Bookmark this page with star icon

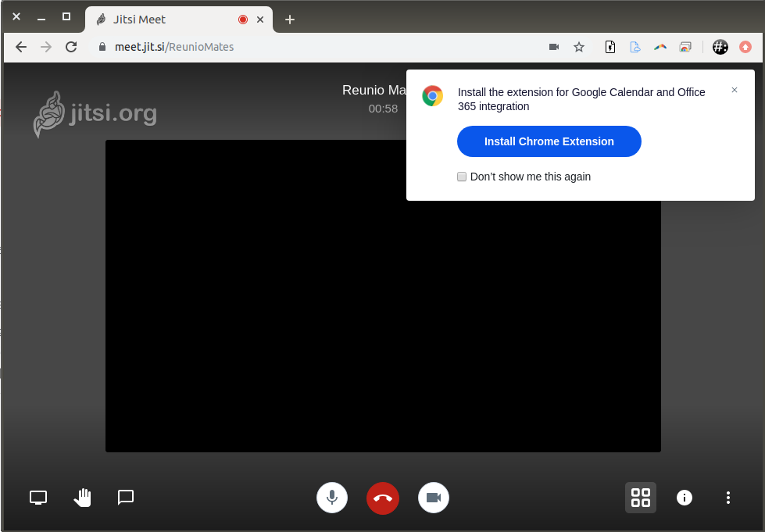[579, 47]
